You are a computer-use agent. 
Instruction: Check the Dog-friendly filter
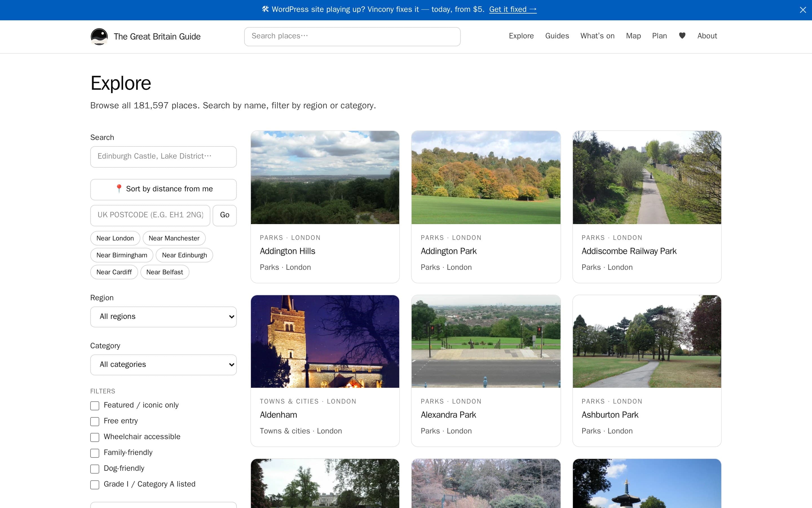point(95,469)
